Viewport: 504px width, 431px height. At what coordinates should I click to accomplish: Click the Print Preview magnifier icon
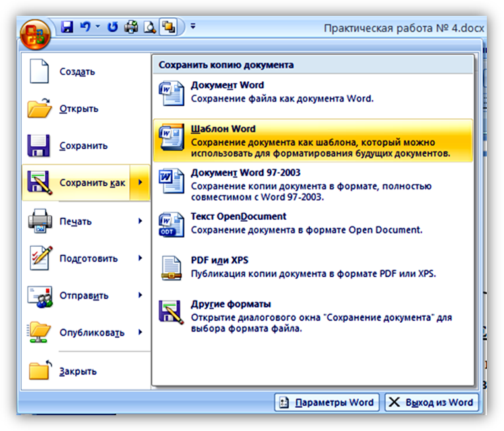[x=150, y=27]
